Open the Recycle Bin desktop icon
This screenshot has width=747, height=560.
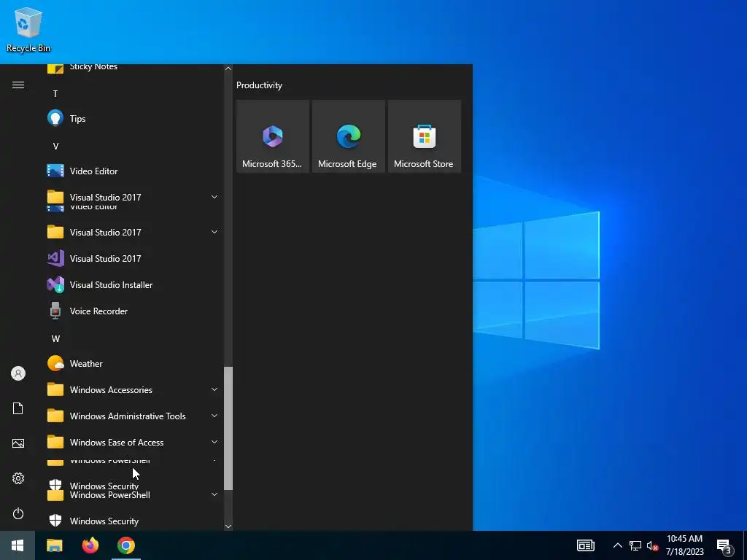tap(28, 29)
